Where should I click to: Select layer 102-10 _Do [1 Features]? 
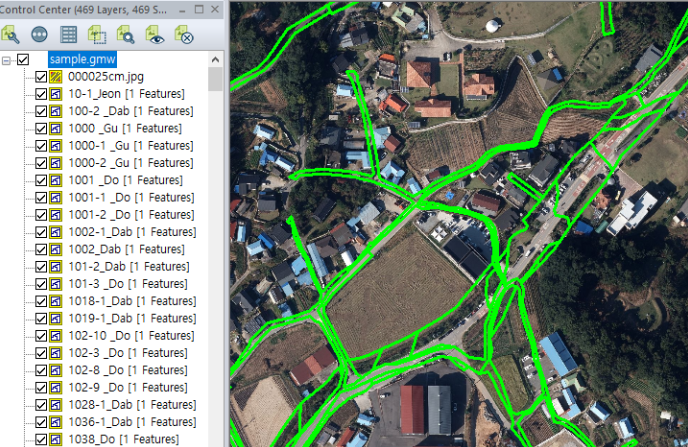point(131,336)
